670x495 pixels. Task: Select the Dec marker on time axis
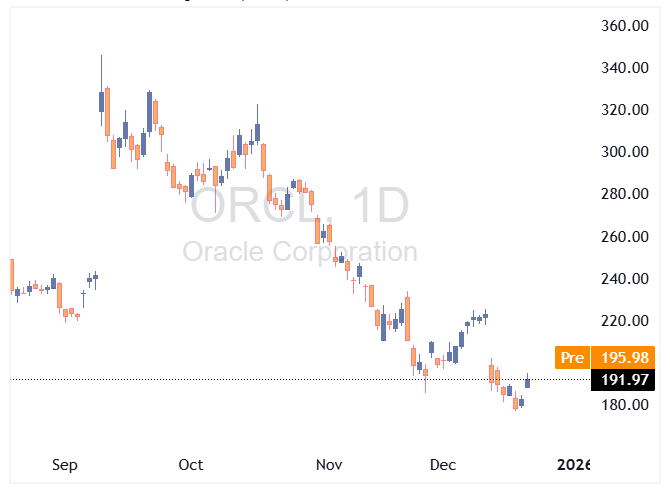tap(442, 465)
